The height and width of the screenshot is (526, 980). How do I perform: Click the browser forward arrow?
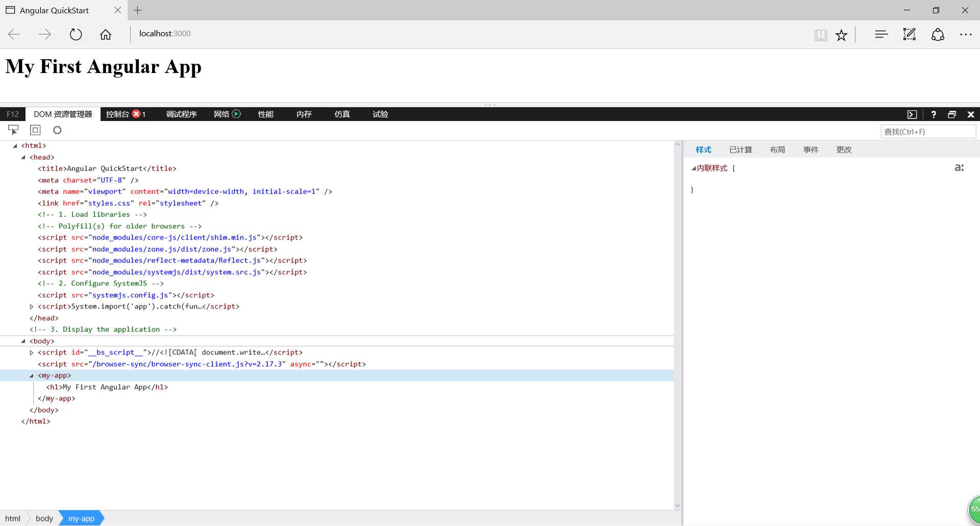click(x=45, y=34)
